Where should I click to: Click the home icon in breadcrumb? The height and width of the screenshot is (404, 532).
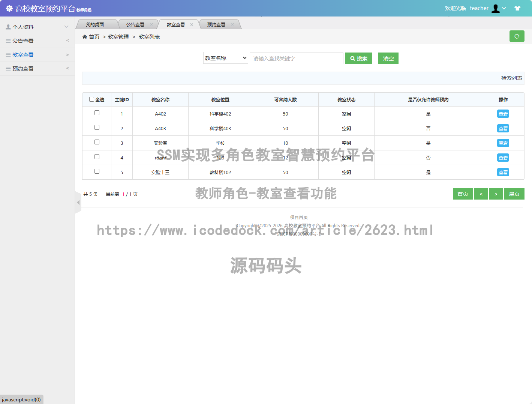pyautogui.click(x=85, y=37)
